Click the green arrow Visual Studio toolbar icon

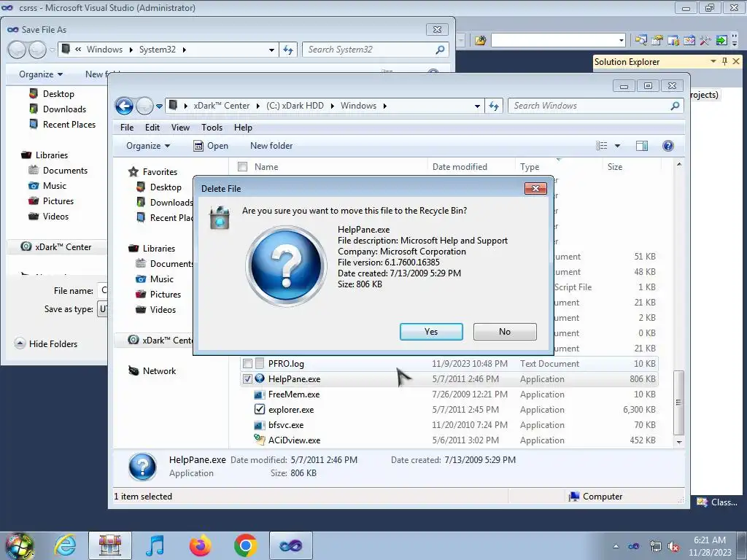click(721, 41)
